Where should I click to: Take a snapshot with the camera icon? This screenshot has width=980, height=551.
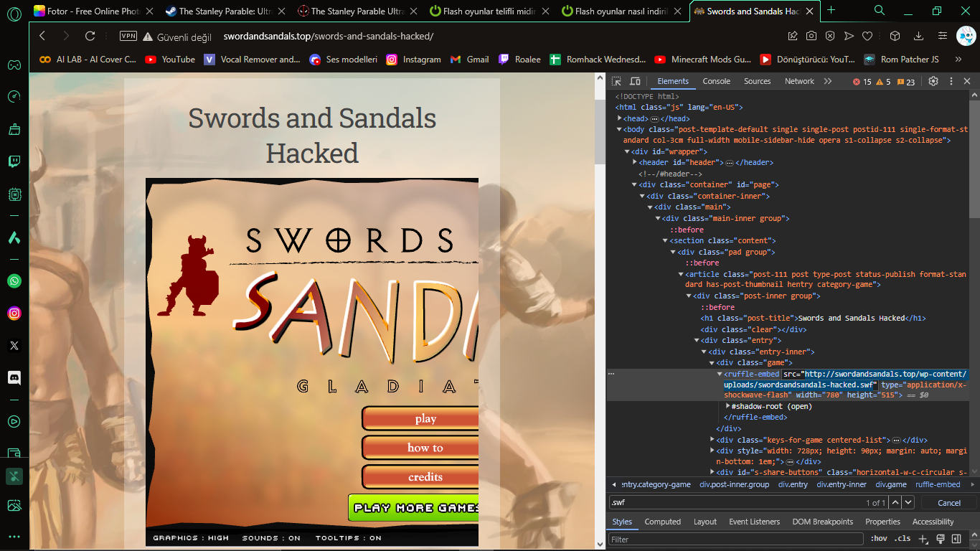pos(811,36)
